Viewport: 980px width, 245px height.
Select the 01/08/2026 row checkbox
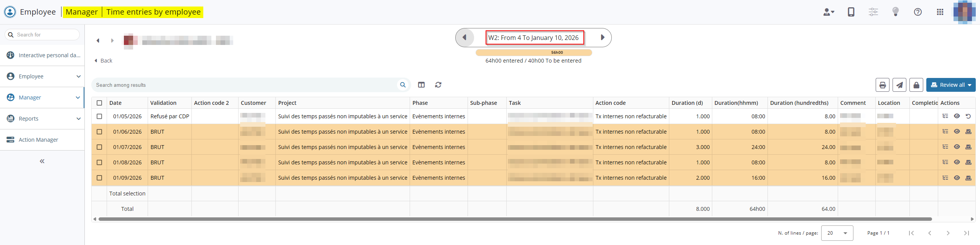click(99, 162)
